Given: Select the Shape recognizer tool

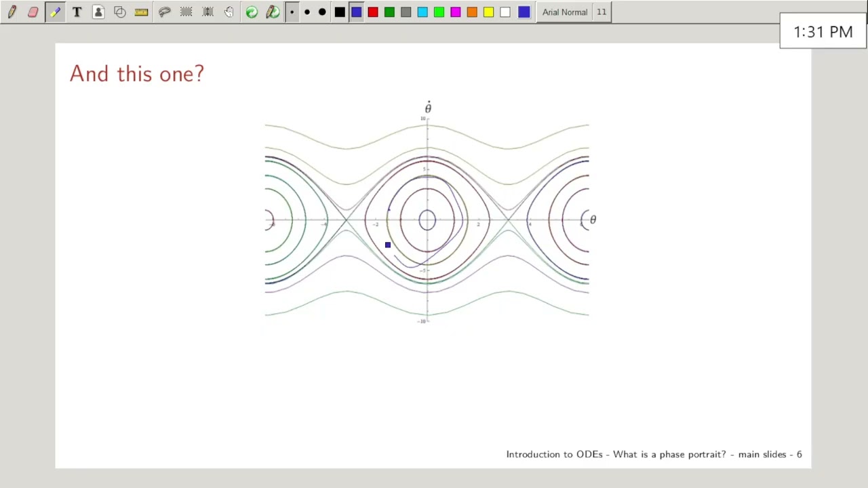Looking at the screenshot, I should 120,12.
